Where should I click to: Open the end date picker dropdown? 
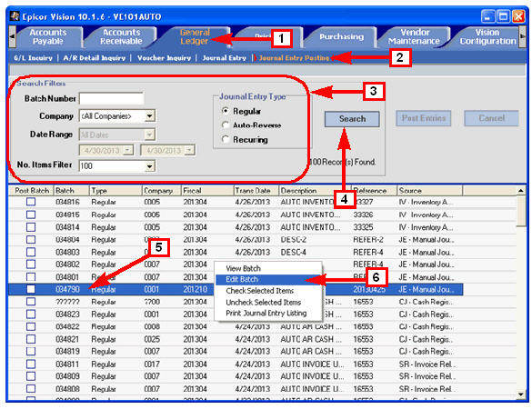point(190,150)
